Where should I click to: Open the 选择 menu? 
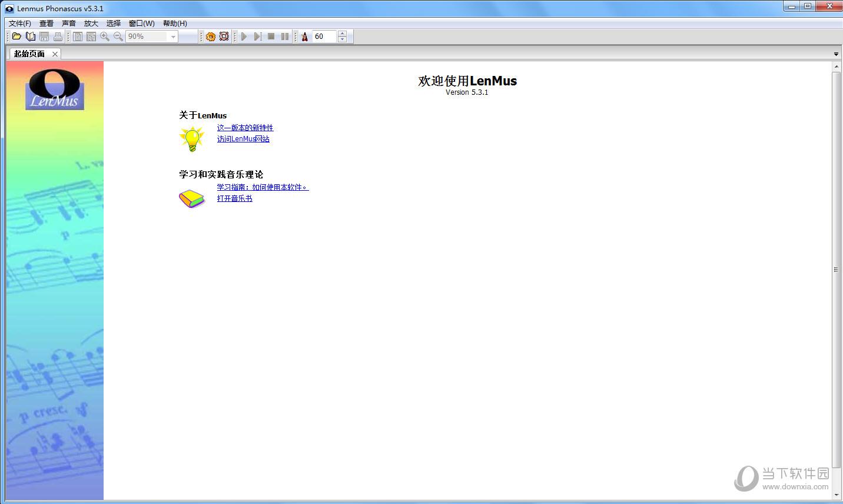[x=114, y=23]
